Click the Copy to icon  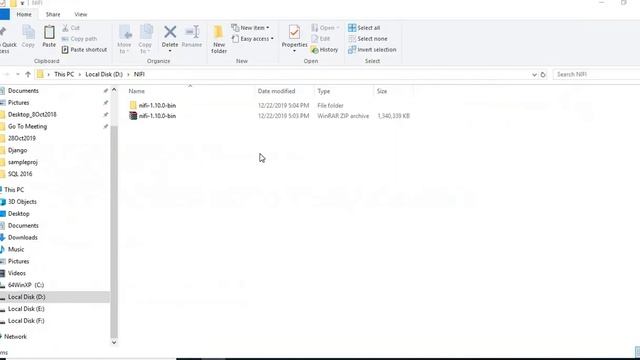pos(145,39)
